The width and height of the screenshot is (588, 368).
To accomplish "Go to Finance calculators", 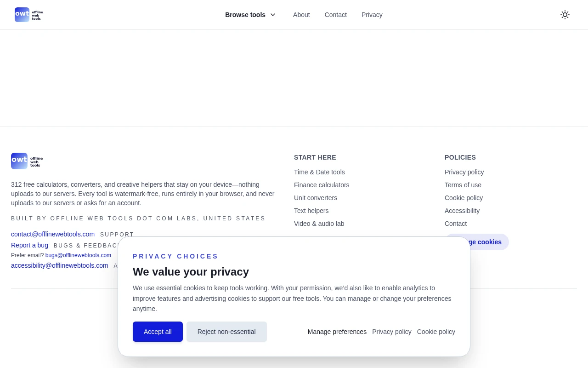I will pyautogui.click(x=322, y=185).
